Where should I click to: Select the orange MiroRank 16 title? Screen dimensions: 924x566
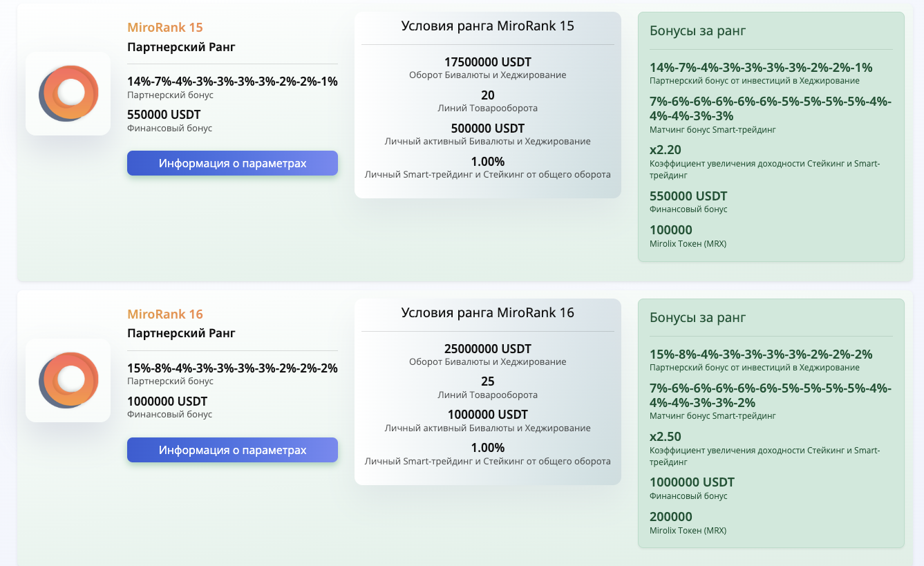165,314
